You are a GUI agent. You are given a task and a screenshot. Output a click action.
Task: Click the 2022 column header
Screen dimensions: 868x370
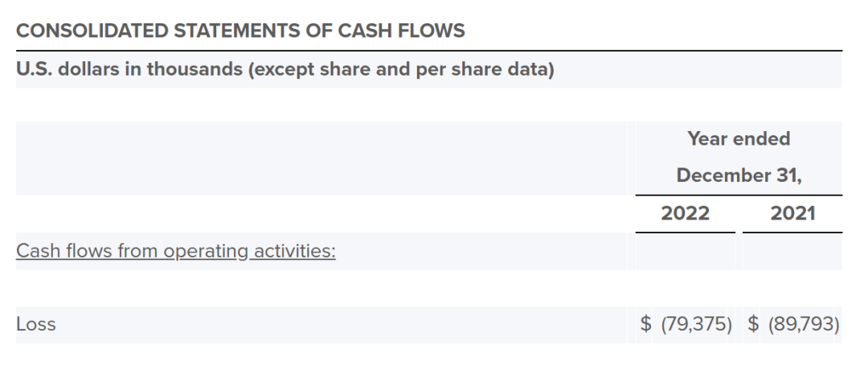coord(685,213)
